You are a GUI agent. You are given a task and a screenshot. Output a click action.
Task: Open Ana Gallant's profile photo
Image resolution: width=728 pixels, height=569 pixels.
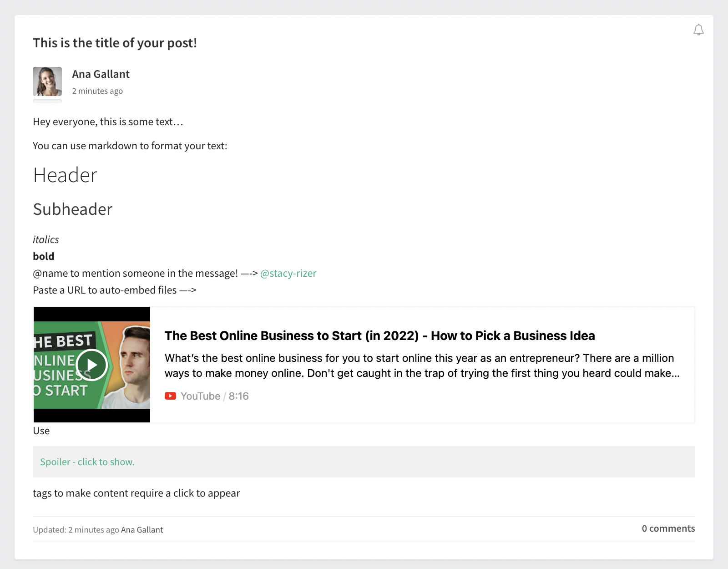pos(47,81)
